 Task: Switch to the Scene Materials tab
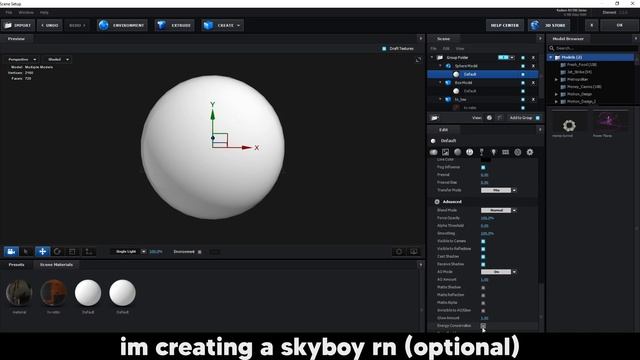tap(56, 265)
